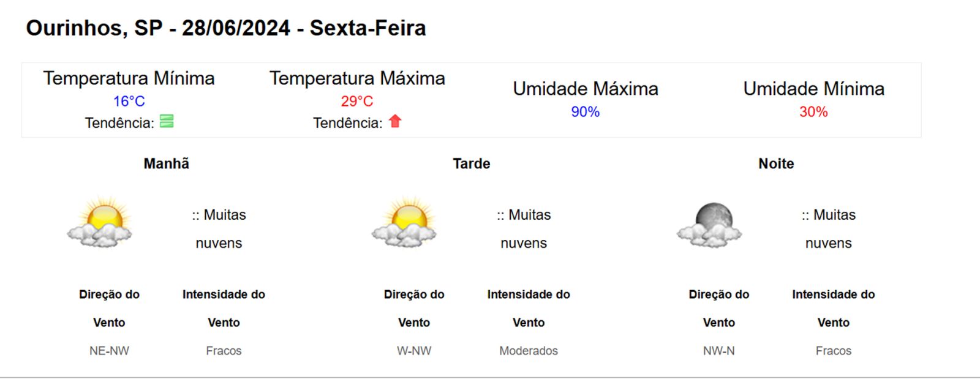Viewport: 980px width, 382px height.
Task: Click the NE-NW morning wind direction
Action: coord(109,351)
